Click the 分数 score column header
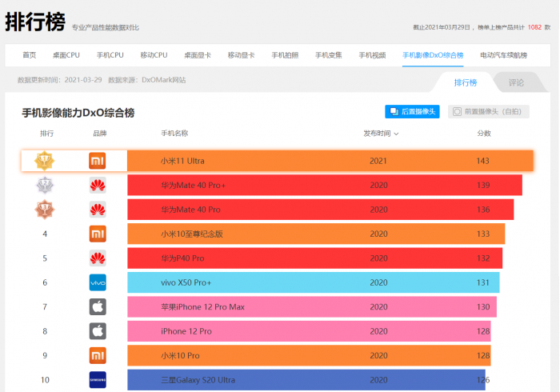This screenshot has width=560, height=392. (484, 134)
